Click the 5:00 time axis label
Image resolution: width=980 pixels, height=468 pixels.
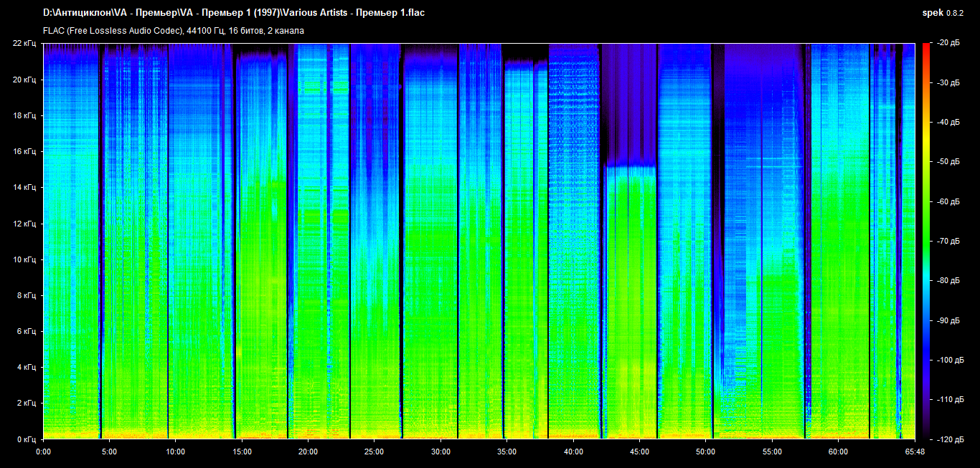[109, 452]
